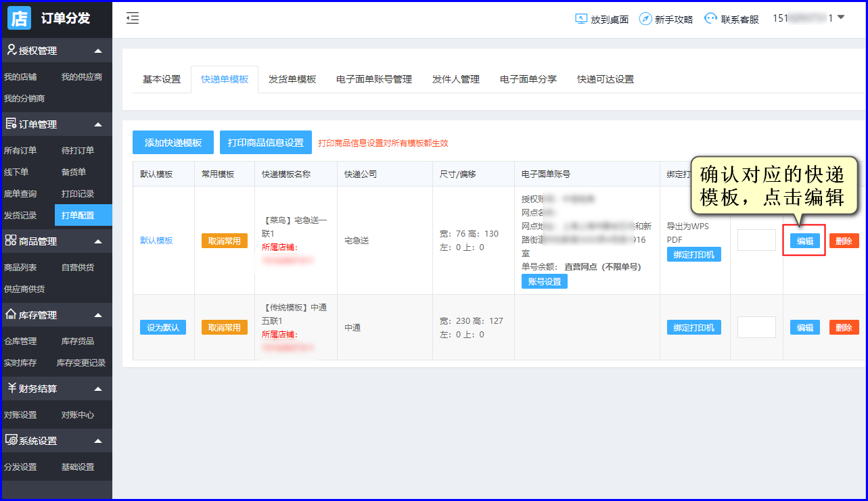Click the sidebar collapse hamburger icon
This screenshot has width=868, height=501.
[x=133, y=19]
